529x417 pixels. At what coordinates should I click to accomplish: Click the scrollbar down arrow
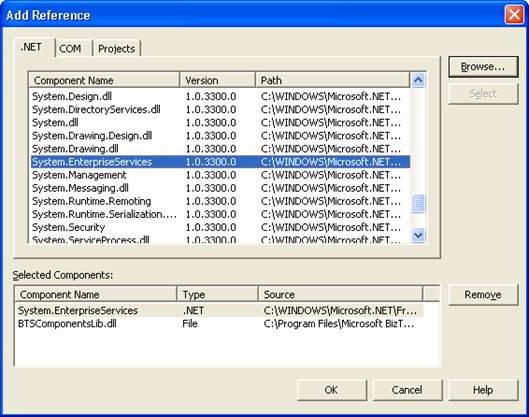(418, 234)
